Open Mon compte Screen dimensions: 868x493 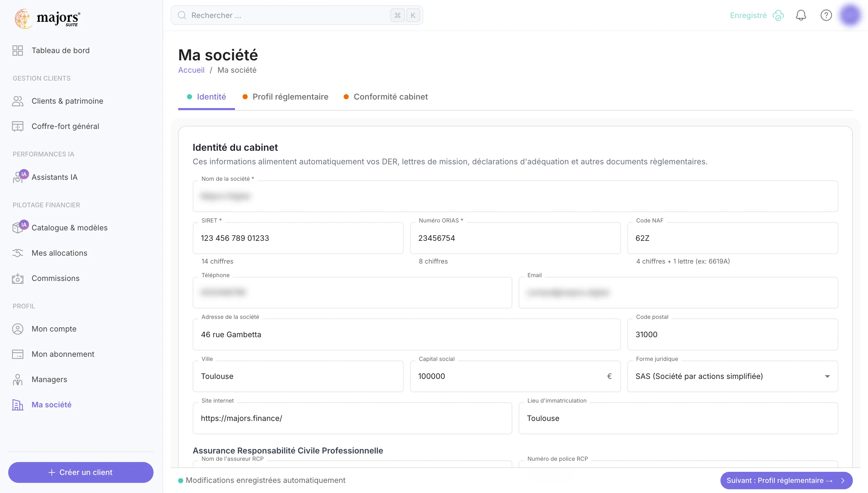54,329
